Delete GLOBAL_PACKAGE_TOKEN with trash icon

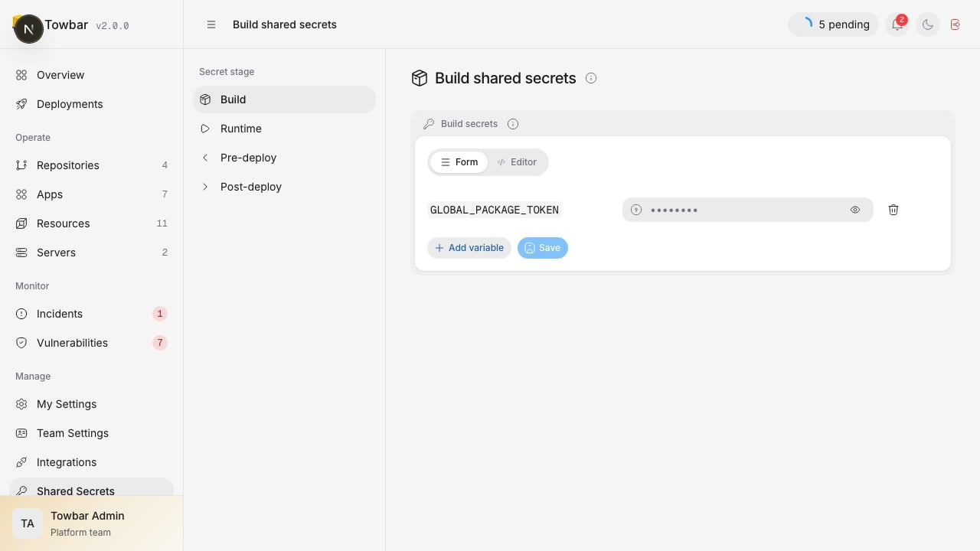click(893, 210)
